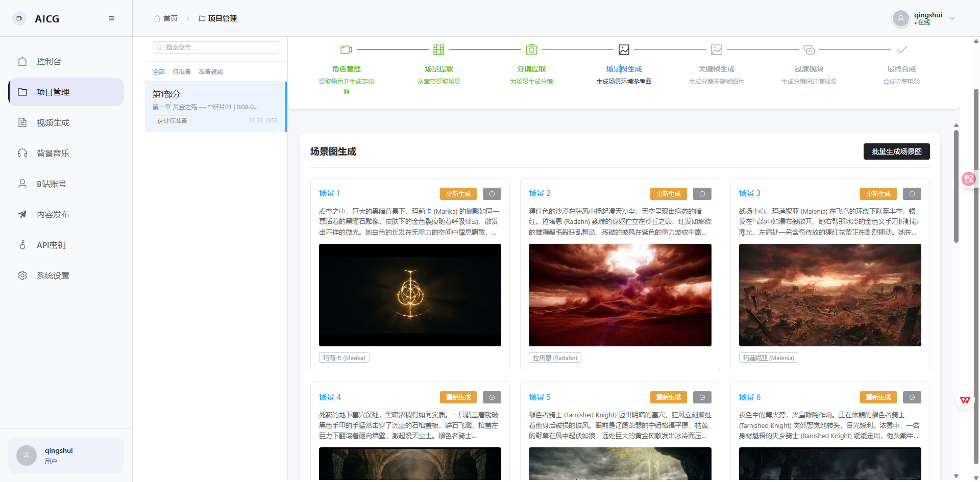Image resolution: width=980 pixels, height=482 pixels.
Task: Go to the 关键帧生成 step label
Action: pyautogui.click(x=717, y=69)
